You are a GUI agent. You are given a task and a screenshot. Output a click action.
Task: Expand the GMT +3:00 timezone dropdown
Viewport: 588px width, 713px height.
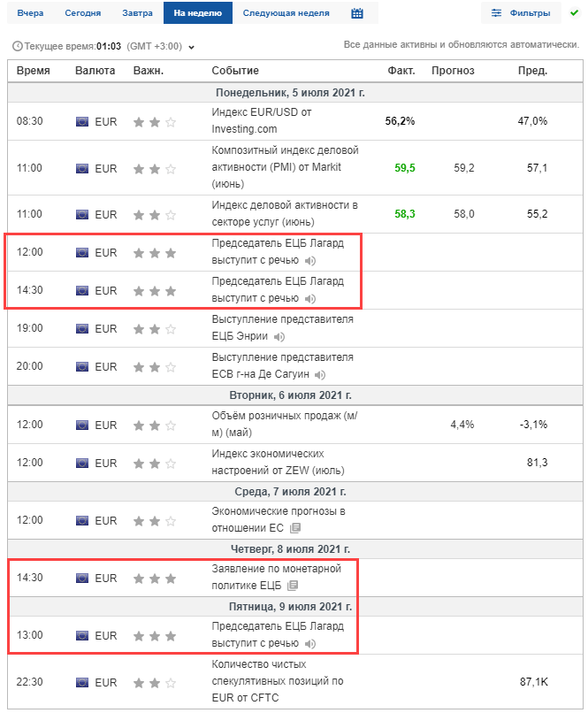pos(191,47)
